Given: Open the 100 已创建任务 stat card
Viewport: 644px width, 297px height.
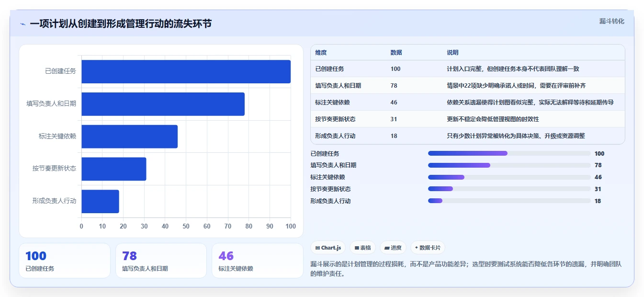Looking at the screenshot, I should click(x=65, y=261).
